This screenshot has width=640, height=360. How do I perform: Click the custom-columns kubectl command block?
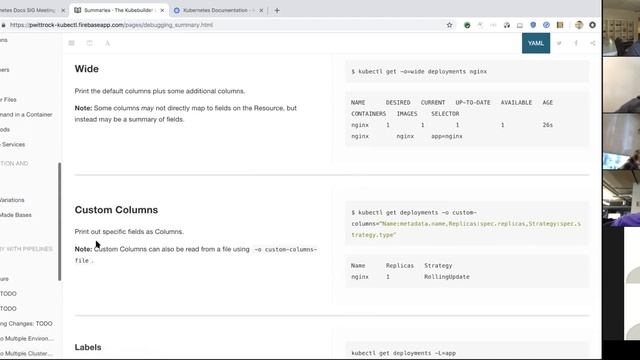point(467,224)
